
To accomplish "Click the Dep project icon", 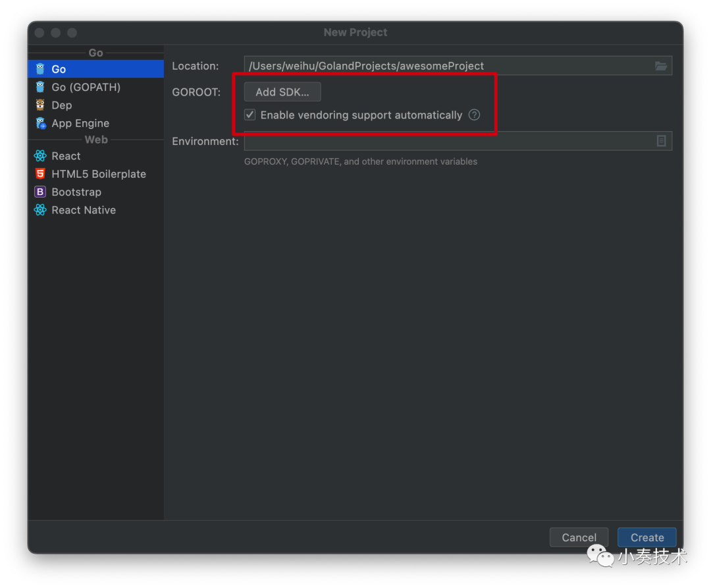I will pos(40,105).
